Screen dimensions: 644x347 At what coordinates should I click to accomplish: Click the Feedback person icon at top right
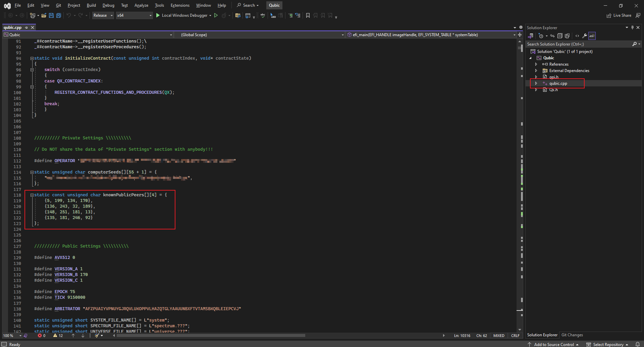(x=638, y=15)
